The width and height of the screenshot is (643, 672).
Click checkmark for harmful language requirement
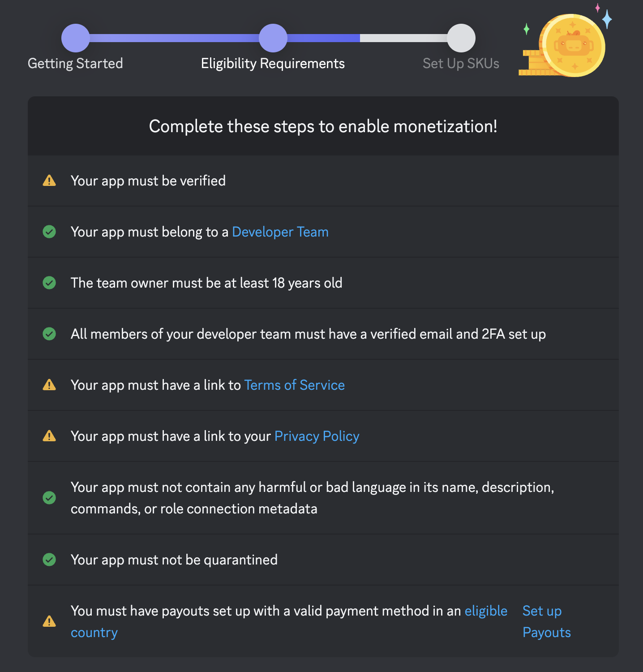click(x=49, y=498)
